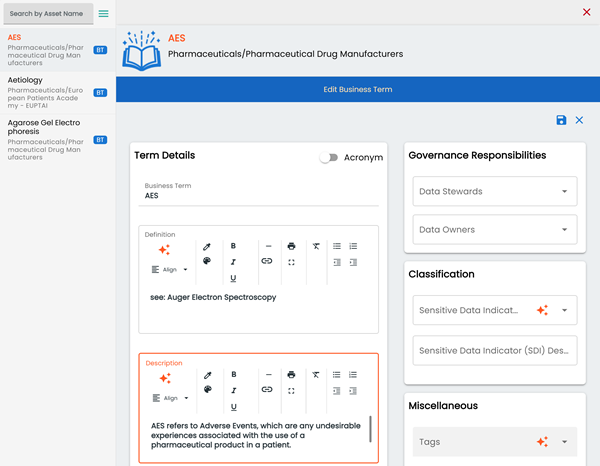Image resolution: width=600 pixels, height=466 pixels.
Task: Toggle italic in Description editor
Action: tap(233, 391)
